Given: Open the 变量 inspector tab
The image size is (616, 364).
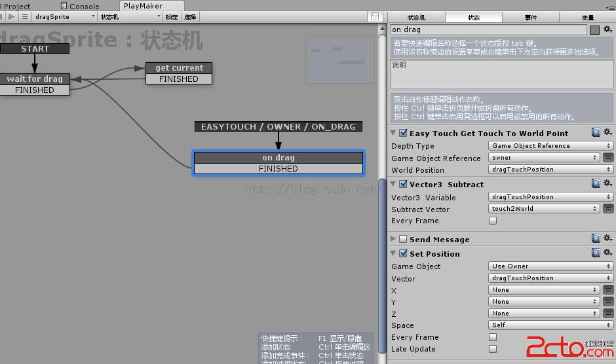Looking at the screenshot, I should coord(588,17).
